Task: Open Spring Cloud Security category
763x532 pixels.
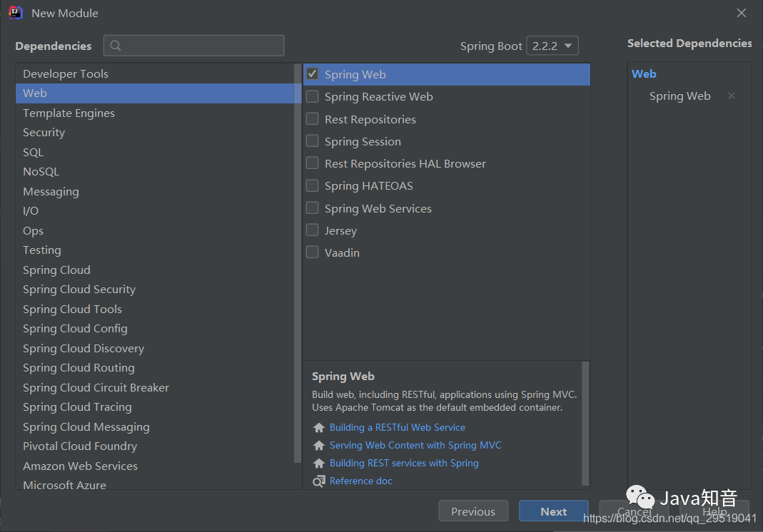Action: (x=155, y=290)
